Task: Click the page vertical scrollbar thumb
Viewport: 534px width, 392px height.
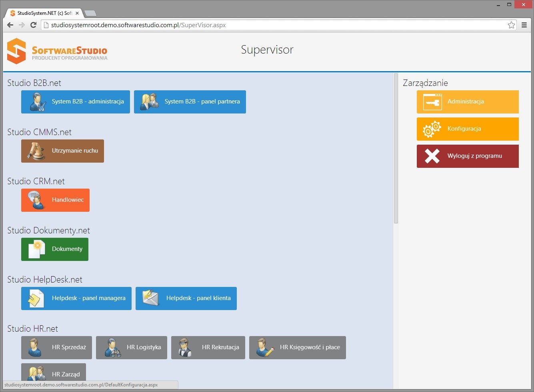Action: 396,148
